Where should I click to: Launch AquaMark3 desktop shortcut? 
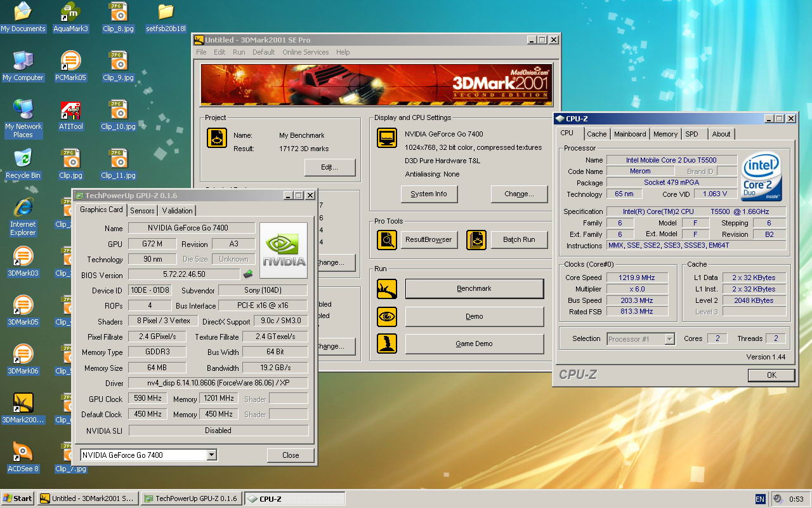(x=70, y=17)
